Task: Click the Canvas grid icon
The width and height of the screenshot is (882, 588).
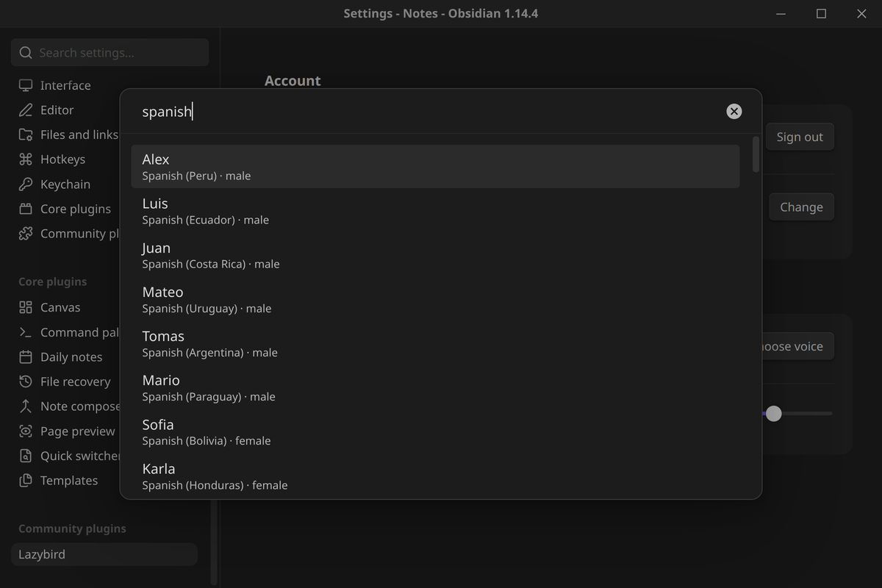Action: (x=26, y=307)
